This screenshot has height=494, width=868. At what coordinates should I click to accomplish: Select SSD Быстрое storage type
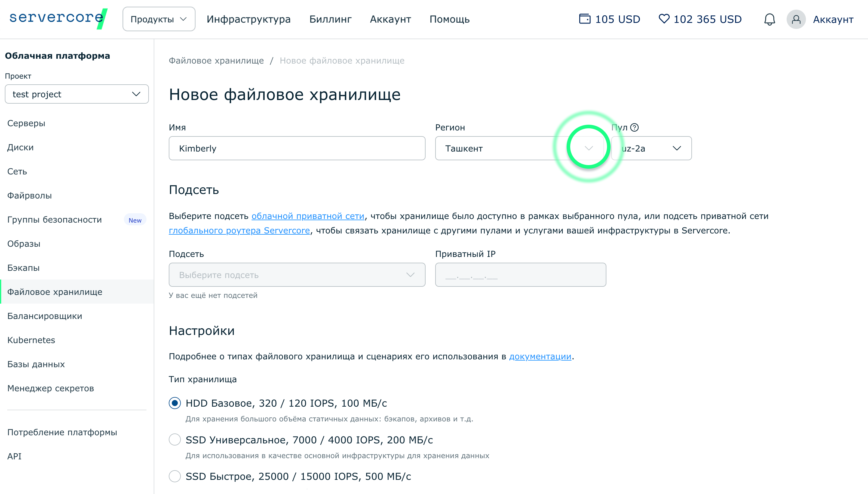pos(175,476)
